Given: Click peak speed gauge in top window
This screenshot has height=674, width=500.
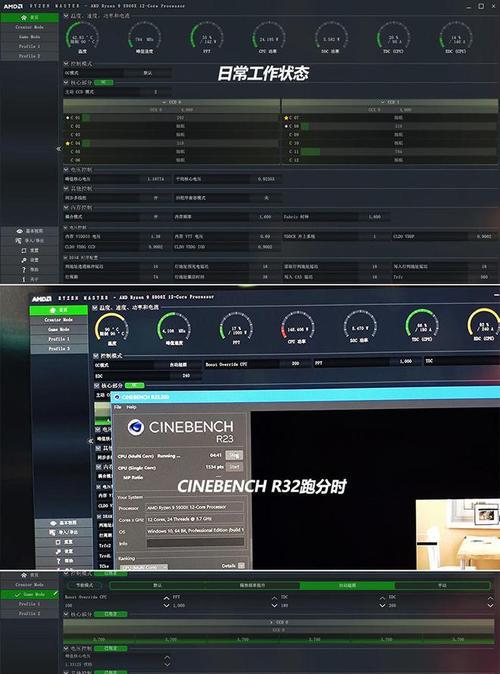Looking at the screenshot, I should (144, 37).
